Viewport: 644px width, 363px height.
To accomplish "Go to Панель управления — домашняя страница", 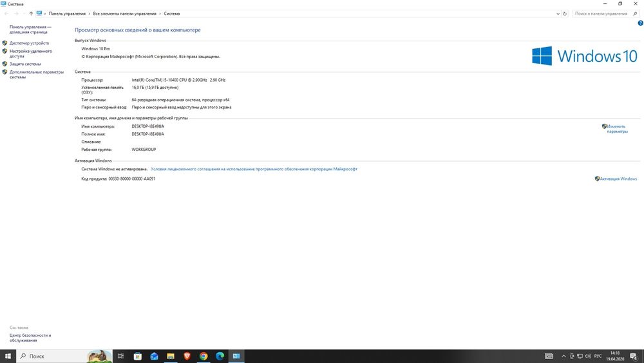I will click(x=30, y=30).
